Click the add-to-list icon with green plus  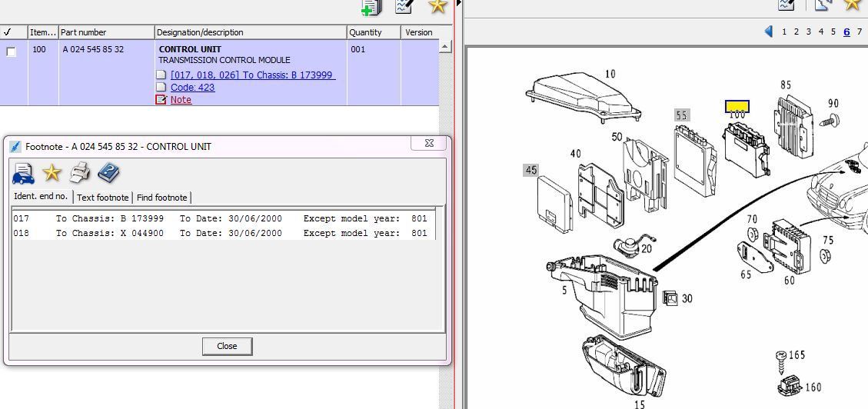[371, 7]
